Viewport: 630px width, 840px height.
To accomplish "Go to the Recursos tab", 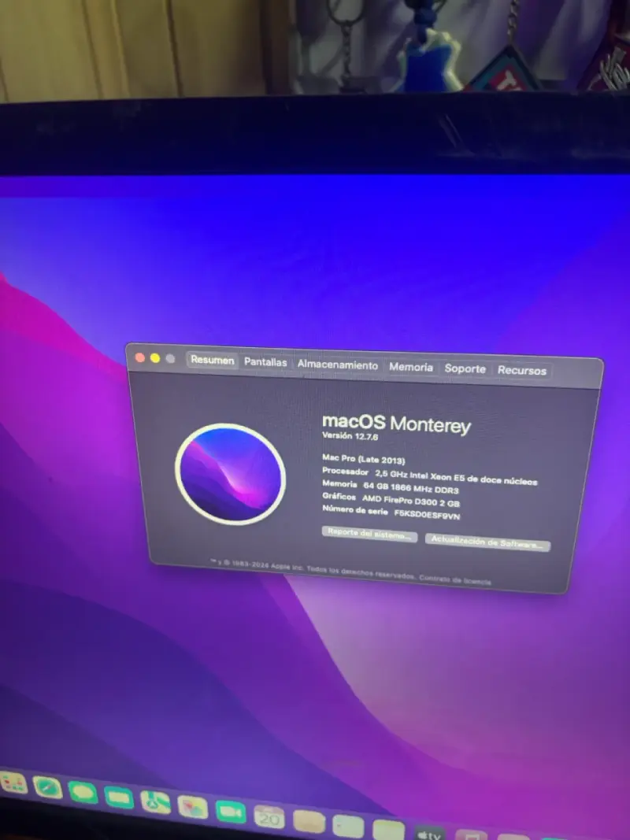I will coord(522,370).
